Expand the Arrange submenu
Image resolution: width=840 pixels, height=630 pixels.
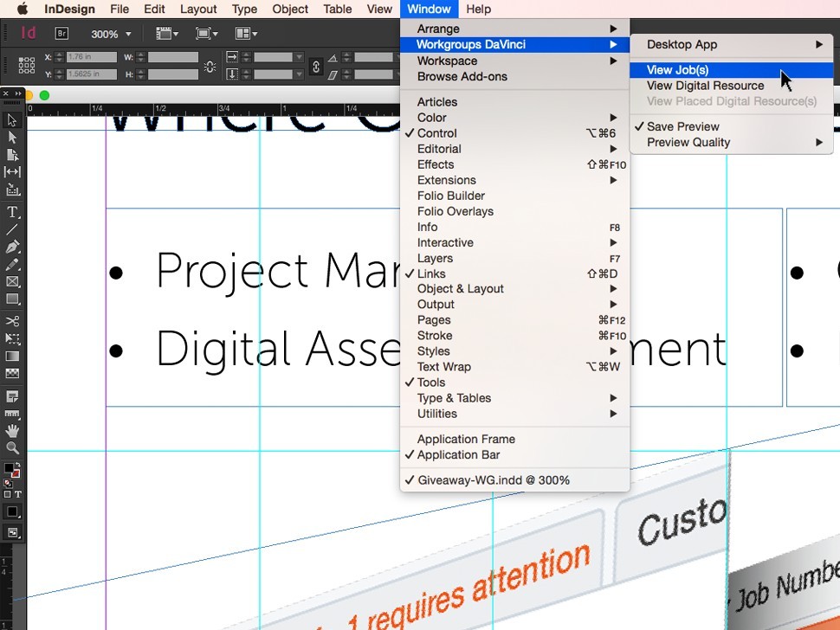coord(514,29)
